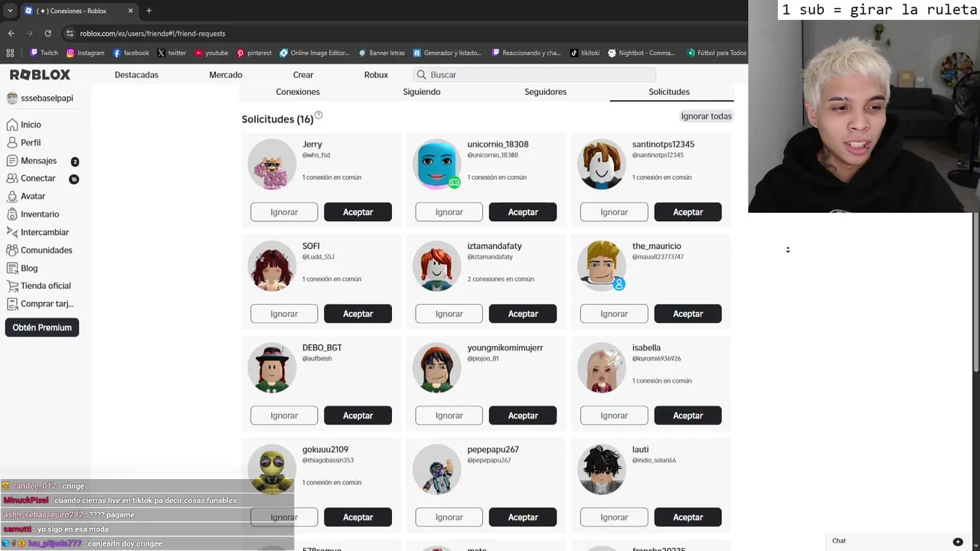980x551 pixels.
Task: Close the Conexiones - Roblox tab
Action: [130, 11]
